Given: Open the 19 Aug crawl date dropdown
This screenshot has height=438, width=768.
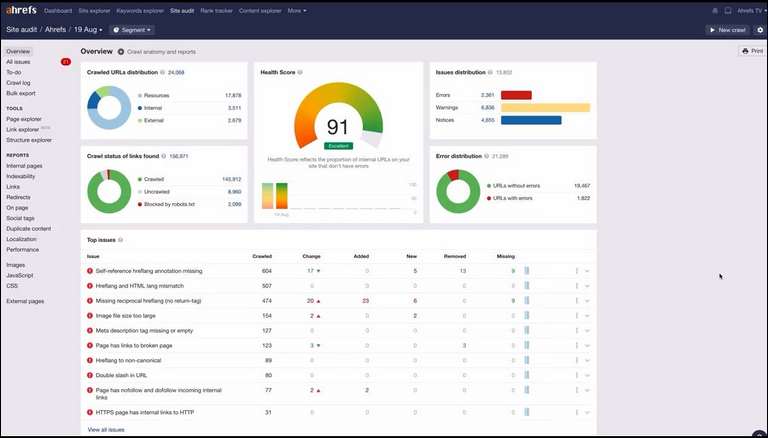Looking at the screenshot, I should (88, 30).
